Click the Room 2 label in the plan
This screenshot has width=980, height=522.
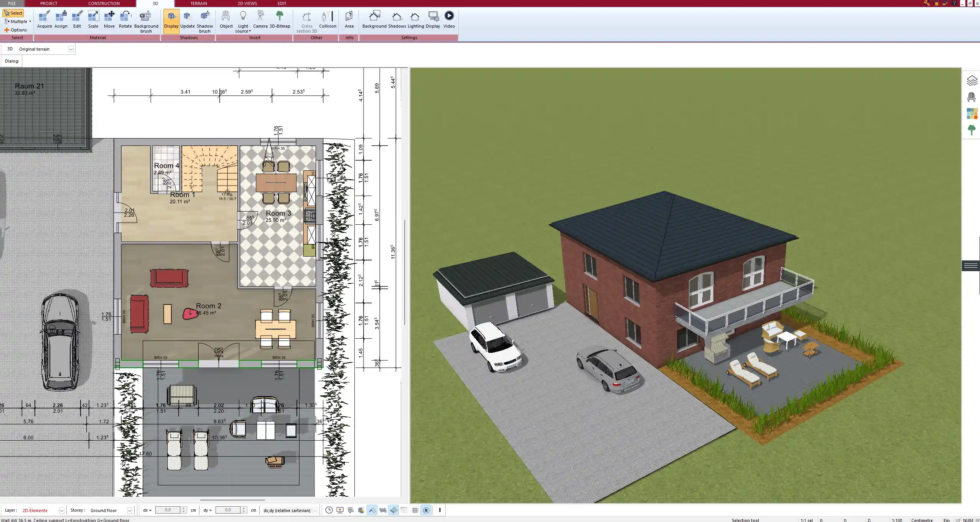tap(208, 306)
